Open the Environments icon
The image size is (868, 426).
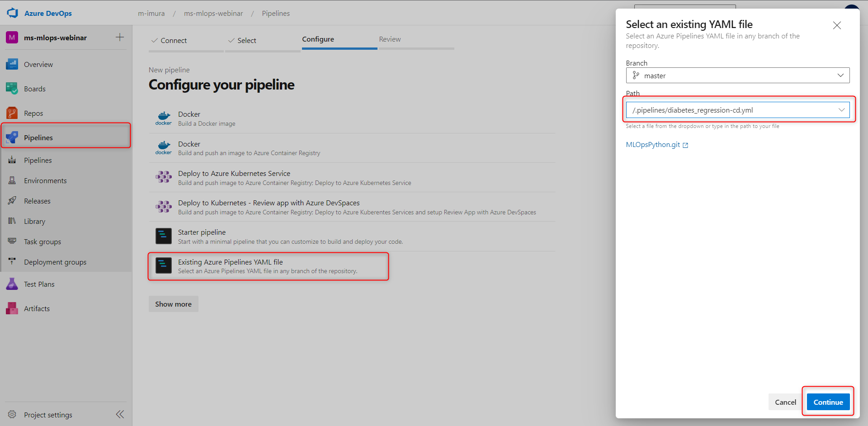tap(12, 180)
